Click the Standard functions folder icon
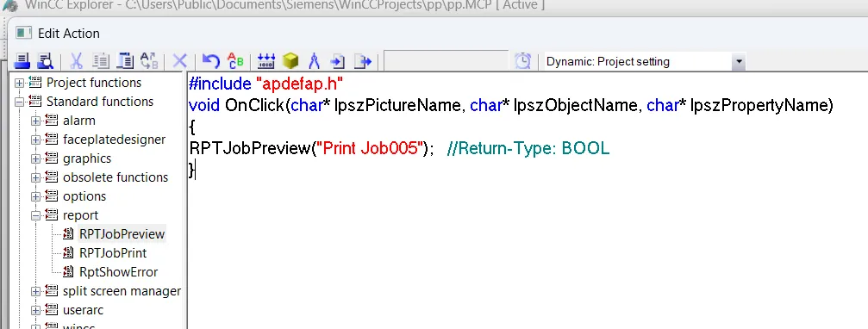Viewport: 868px width, 329px height. tap(35, 101)
